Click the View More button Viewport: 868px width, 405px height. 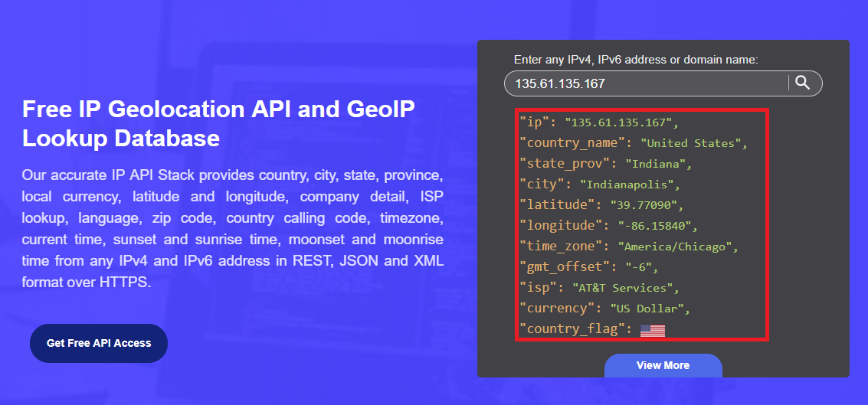663,365
